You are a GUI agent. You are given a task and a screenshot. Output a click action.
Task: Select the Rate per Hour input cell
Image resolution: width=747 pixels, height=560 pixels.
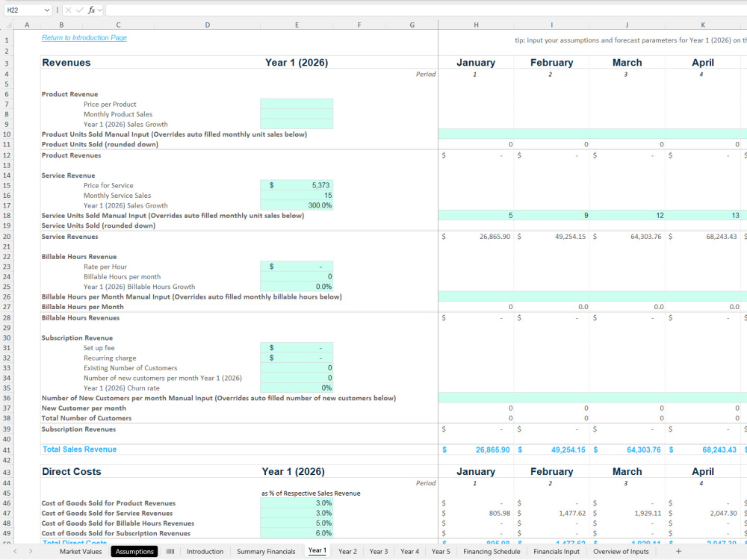297,267
